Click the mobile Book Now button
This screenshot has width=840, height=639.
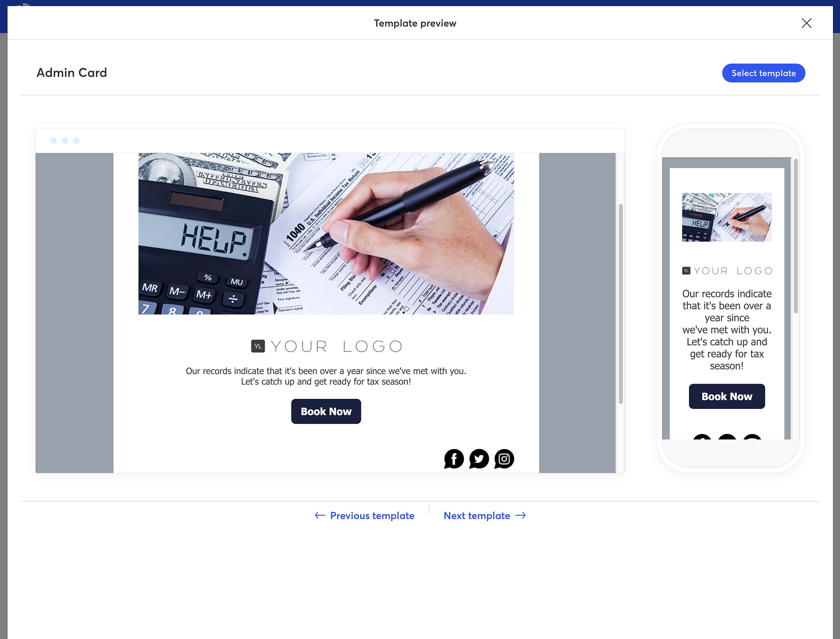pos(727,395)
